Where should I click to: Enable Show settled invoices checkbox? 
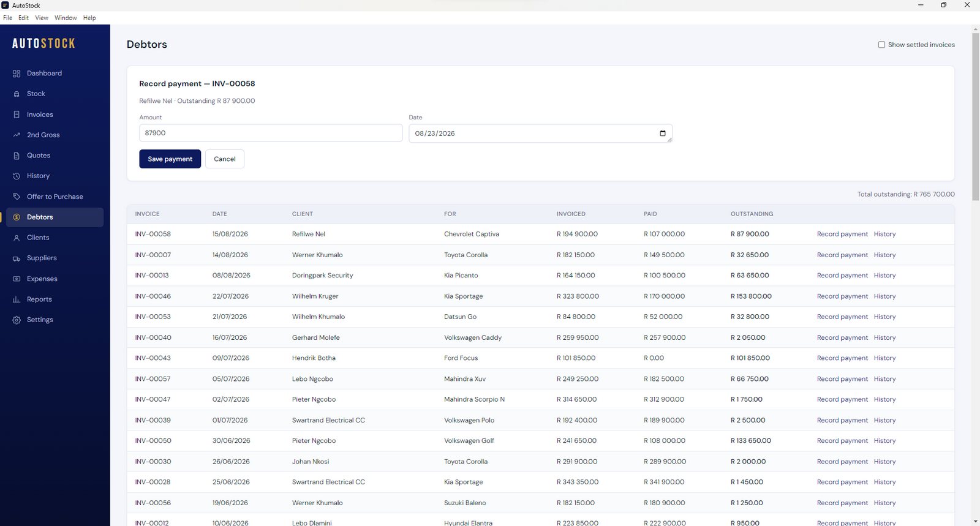pos(881,45)
